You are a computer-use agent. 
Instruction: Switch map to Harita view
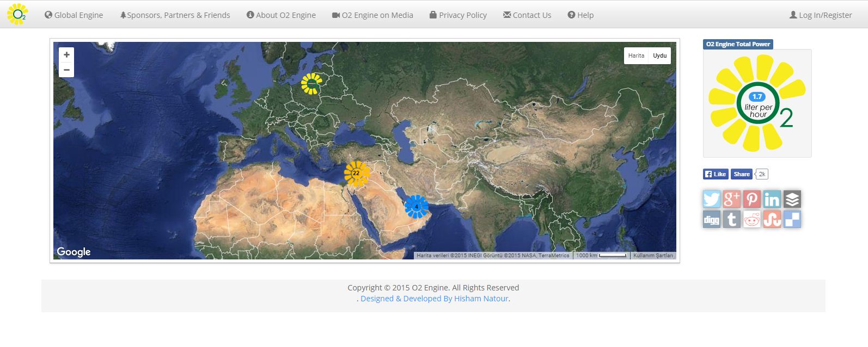636,55
